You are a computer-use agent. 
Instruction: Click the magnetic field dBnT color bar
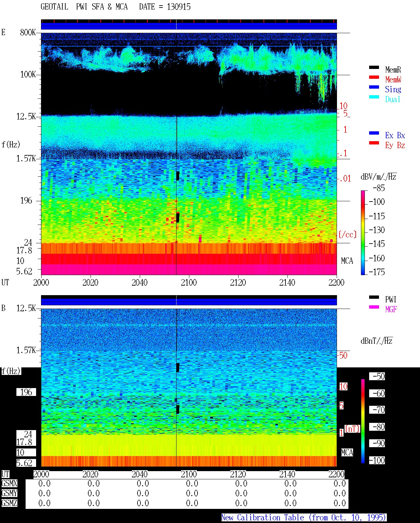click(x=363, y=421)
